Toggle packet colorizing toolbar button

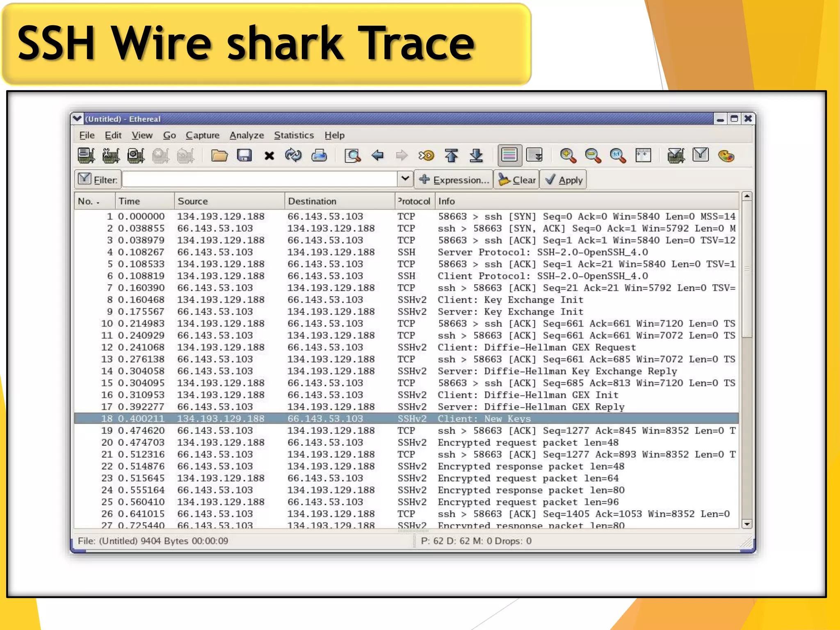coord(509,155)
